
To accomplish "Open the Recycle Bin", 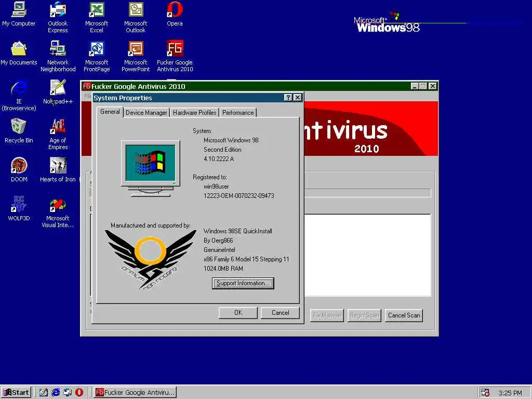I will (19, 130).
